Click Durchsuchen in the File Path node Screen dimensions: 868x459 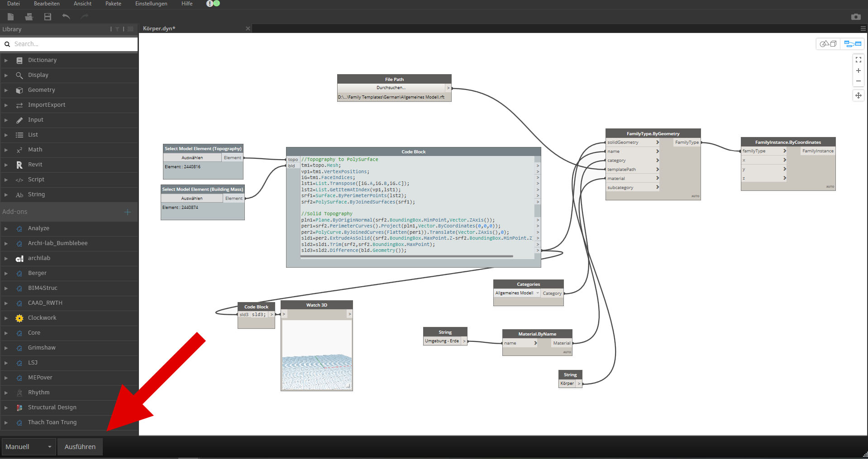tap(391, 88)
